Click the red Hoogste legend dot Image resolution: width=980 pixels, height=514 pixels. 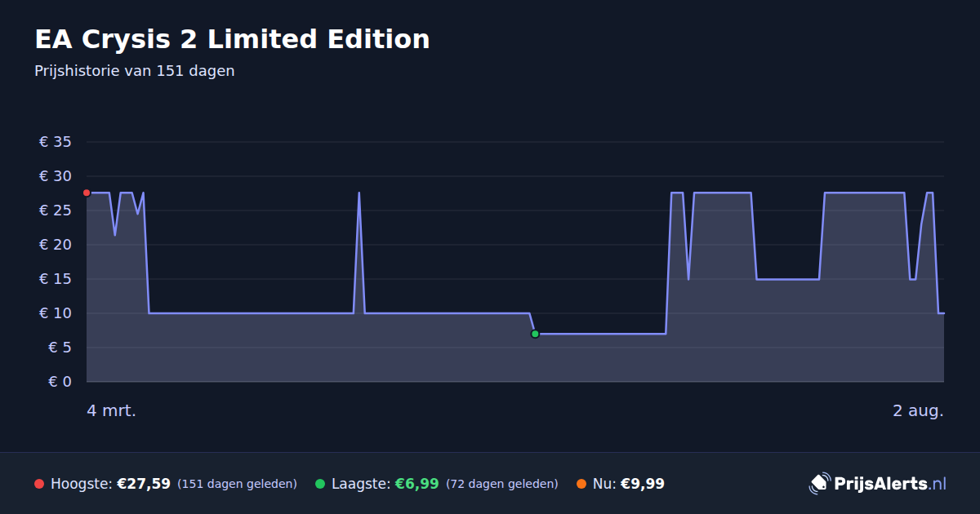click(39, 484)
